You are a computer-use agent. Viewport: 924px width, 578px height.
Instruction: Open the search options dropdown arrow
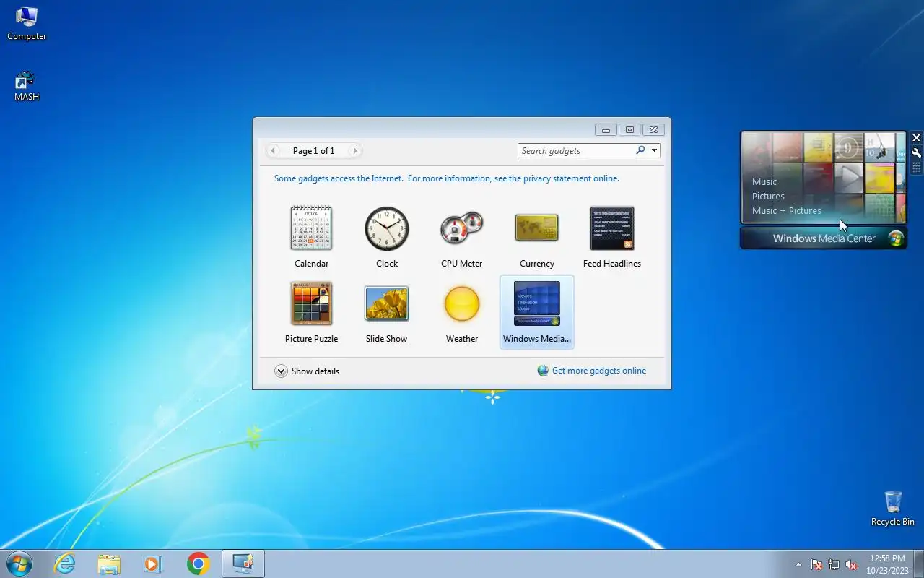click(654, 150)
